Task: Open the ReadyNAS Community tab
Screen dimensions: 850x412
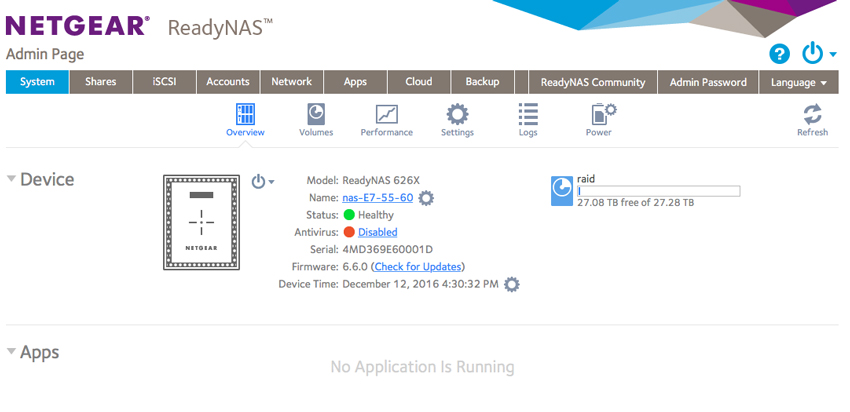Action: pos(593,82)
